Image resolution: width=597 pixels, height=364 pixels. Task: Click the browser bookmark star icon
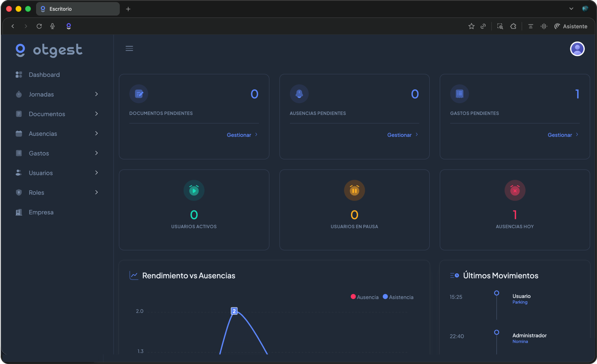pyautogui.click(x=471, y=26)
